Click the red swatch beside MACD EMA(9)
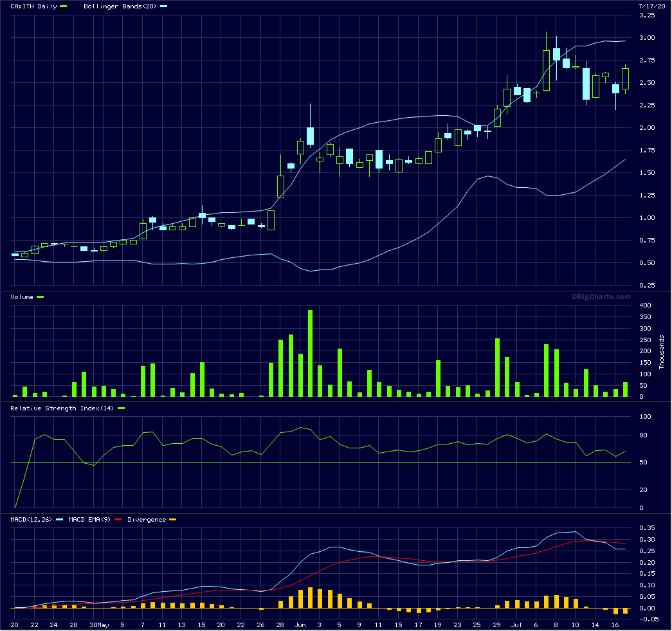Viewport: 672px width, 631px height. point(118,520)
